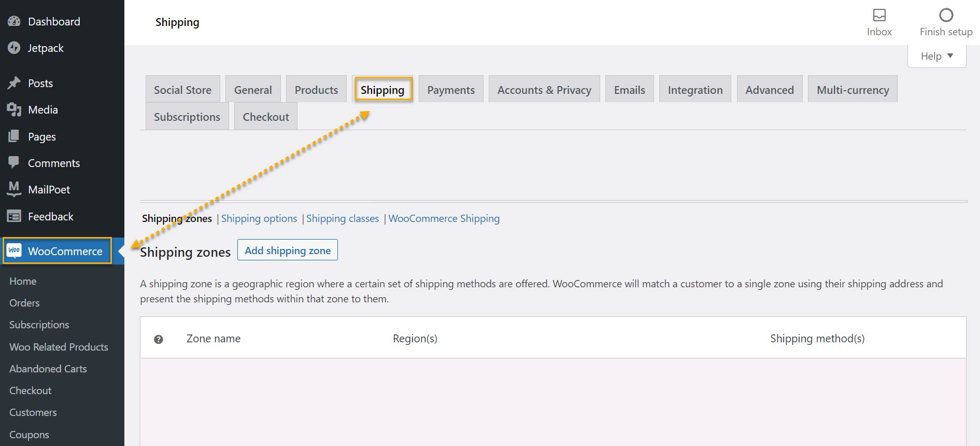Click the Pages stacked-sheets icon

(x=14, y=136)
